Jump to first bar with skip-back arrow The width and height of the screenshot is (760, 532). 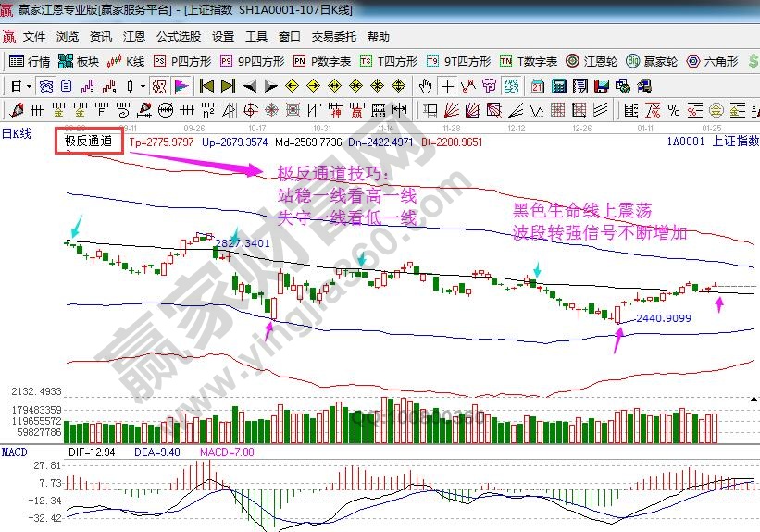point(206,86)
